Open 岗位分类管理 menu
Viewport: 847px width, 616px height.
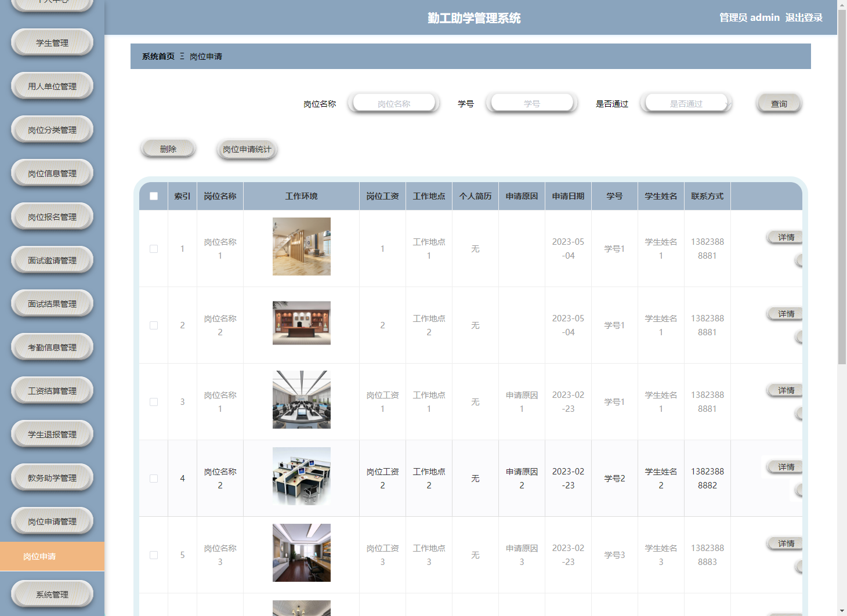52,129
